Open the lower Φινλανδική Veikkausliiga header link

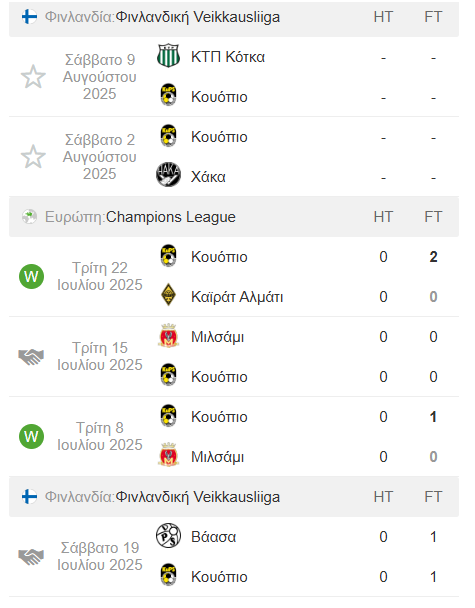click(198, 497)
